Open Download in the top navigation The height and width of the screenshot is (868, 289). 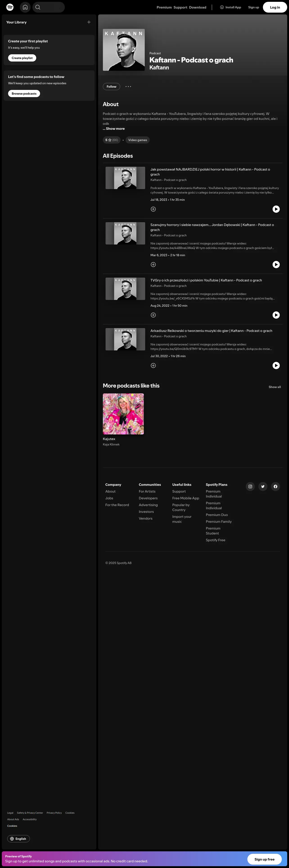[x=197, y=7]
